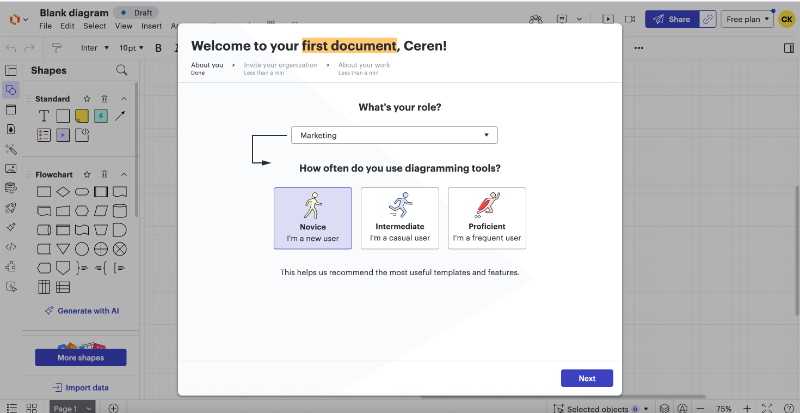Viewport: 800px width, 413px height.
Task: Open the containers sidebar icon
Action: tap(11, 109)
